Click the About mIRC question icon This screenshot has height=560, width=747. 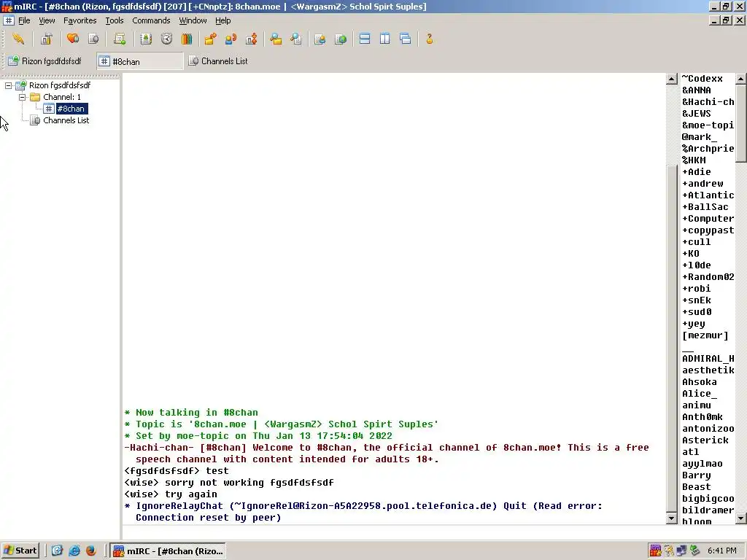[430, 39]
